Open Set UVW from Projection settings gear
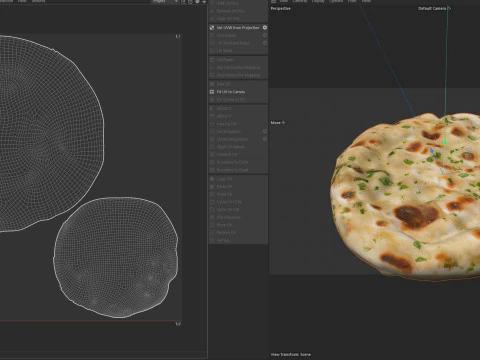 tap(265, 28)
